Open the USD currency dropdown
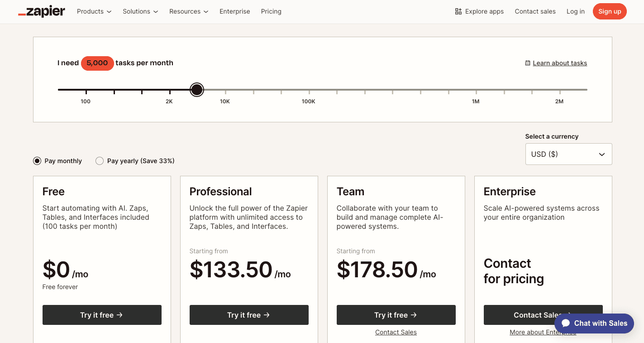This screenshot has width=644, height=343. point(568,154)
